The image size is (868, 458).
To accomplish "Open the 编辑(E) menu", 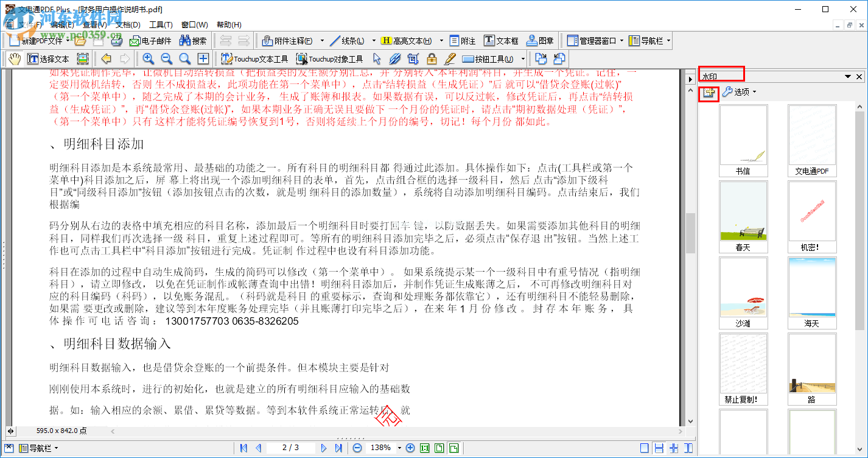I will tap(62, 24).
